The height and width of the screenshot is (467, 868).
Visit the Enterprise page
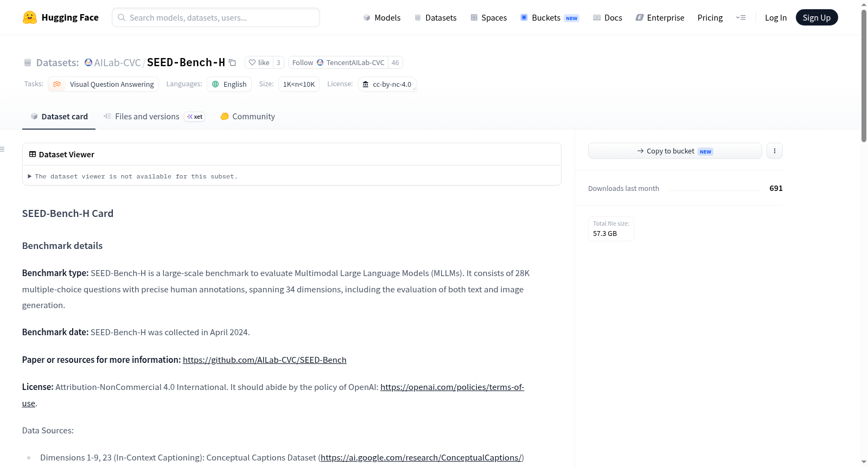[x=660, y=17]
